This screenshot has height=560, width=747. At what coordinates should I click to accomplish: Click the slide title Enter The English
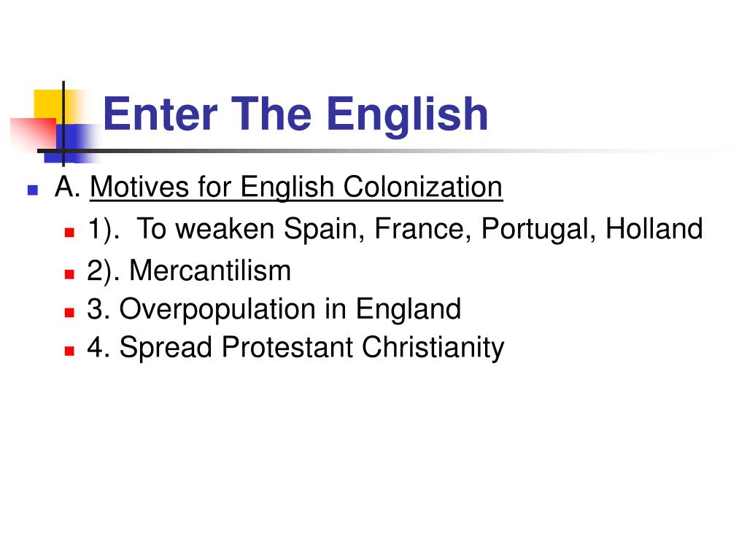tap(295, 114)
